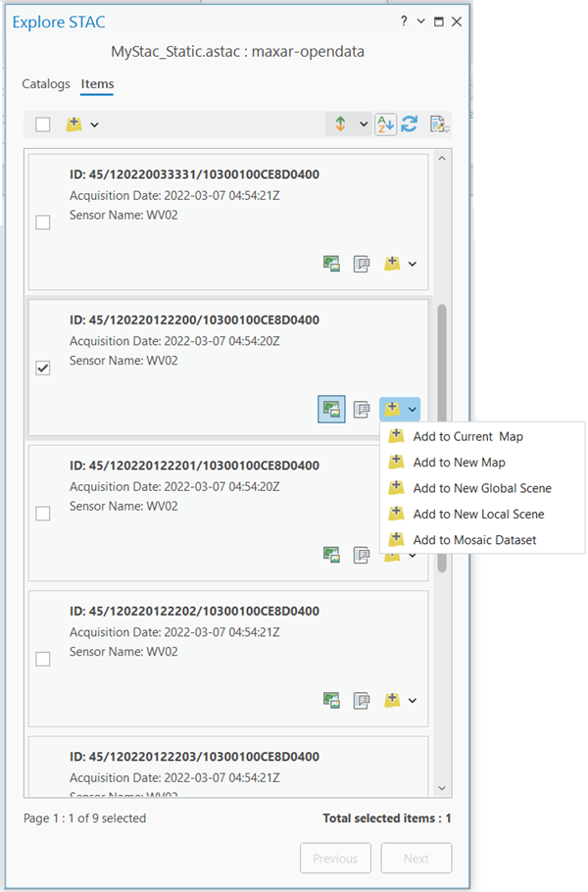Screen dimensions: 588x892
Task: Open metadata icon for item 45/120220122202
Action: pos(362,700)
